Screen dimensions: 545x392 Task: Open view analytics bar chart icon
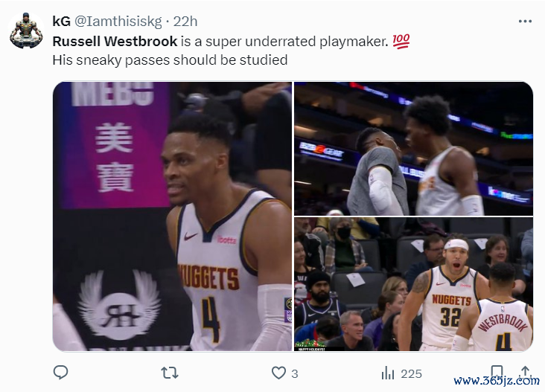tap(388, 373)
